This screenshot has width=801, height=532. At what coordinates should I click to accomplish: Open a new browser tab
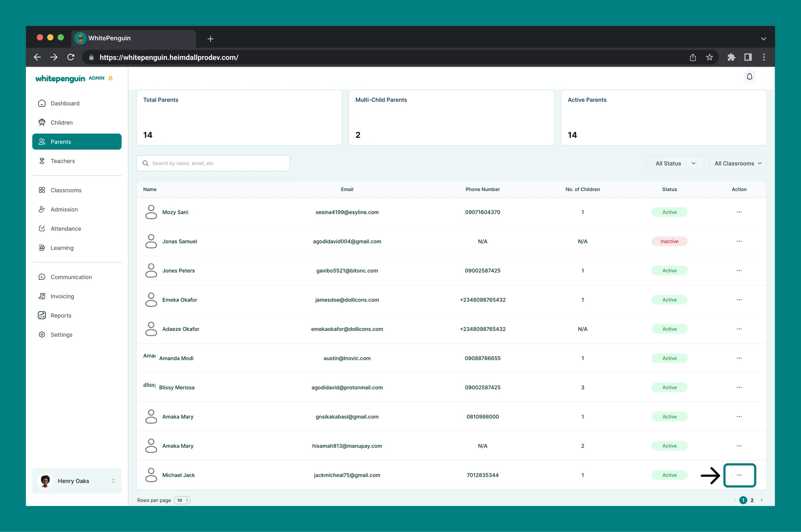(211, 39)
